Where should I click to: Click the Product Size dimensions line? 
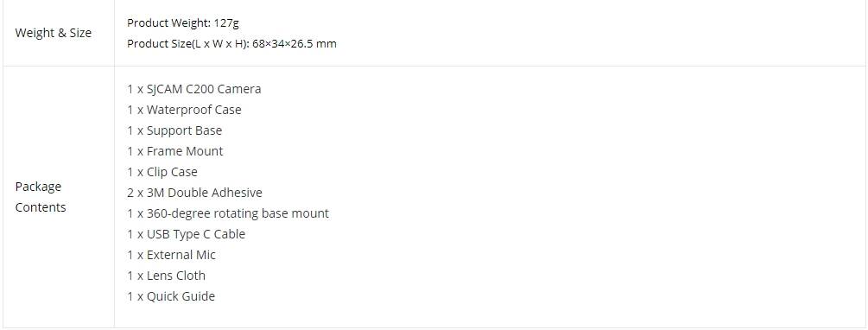click(231, 44)
